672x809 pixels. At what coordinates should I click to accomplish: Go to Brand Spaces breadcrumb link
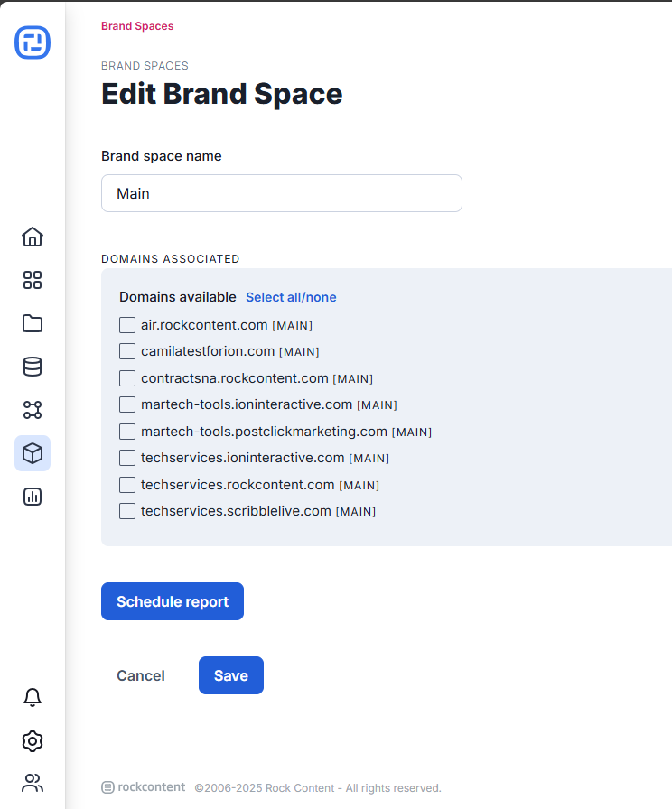(x=137, y=26)
